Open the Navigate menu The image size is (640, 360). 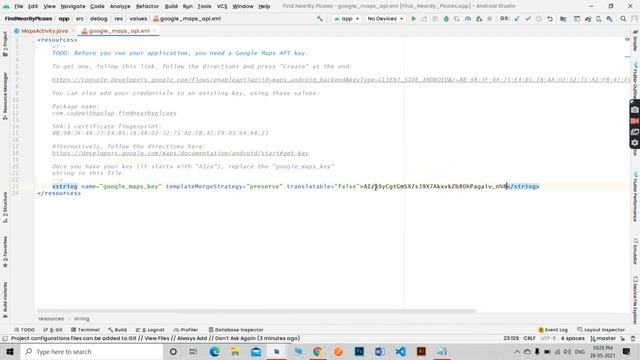[x=73, y=6]
